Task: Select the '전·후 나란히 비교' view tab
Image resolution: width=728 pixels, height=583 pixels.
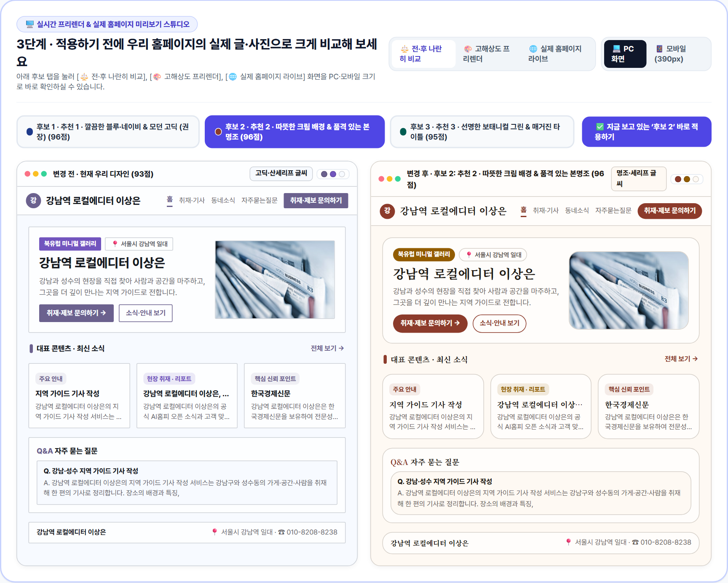Action: pos(423,54)
